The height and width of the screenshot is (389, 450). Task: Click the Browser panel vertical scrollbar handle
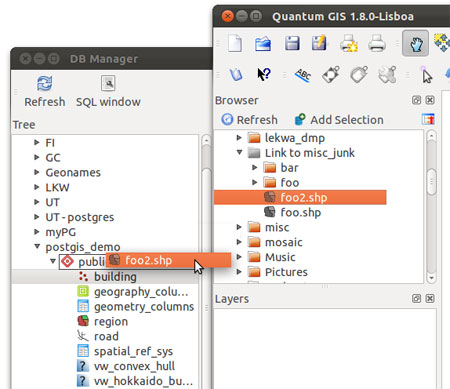pyautogui.click(x=431, y=182)
